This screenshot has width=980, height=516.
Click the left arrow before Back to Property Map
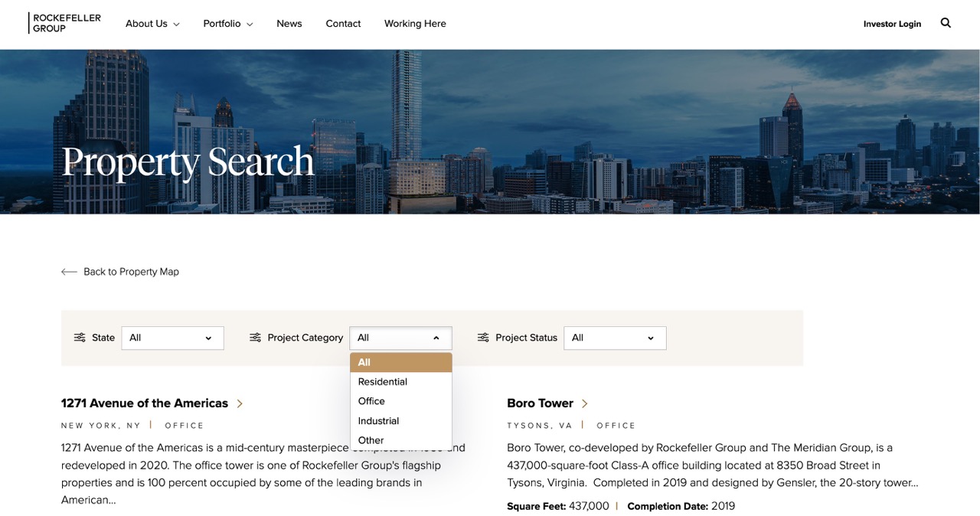tap(69, 271)
